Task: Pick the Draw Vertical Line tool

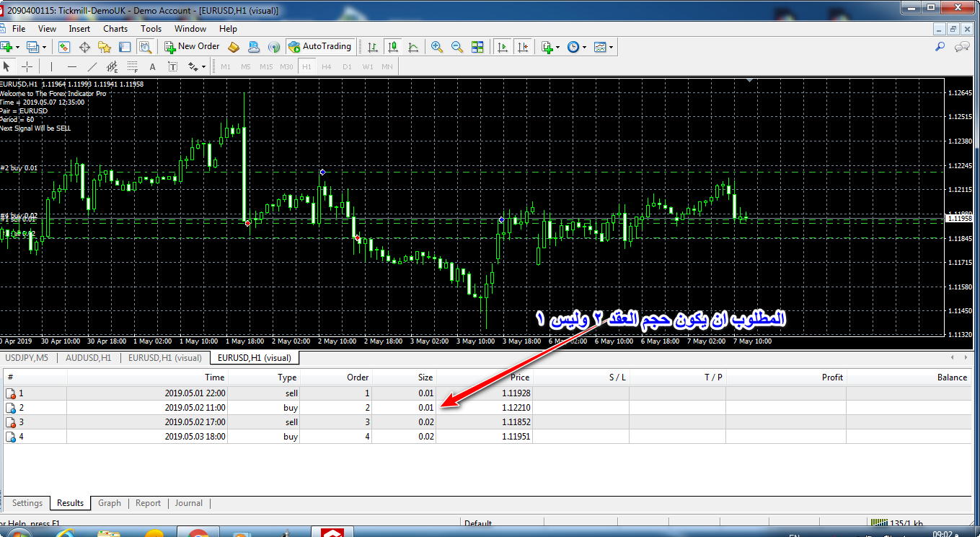Action: [x=51, y=67]
